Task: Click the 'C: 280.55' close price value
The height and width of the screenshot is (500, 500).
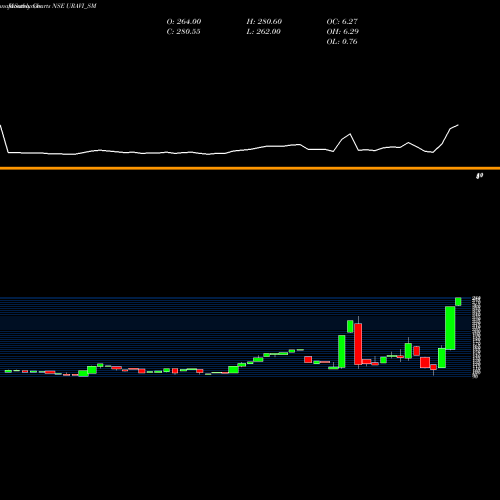Action: pos(183,32)
